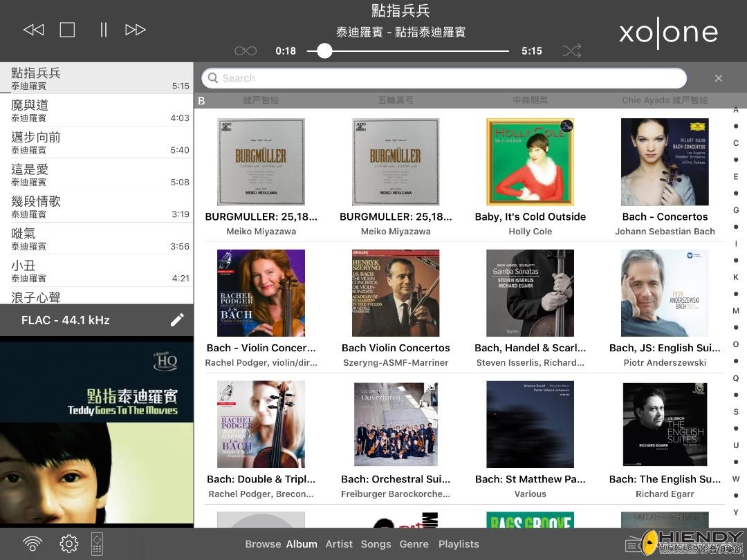The image size is (747, 560).
Task: Clear search with the X button
Action: [719, 78]
